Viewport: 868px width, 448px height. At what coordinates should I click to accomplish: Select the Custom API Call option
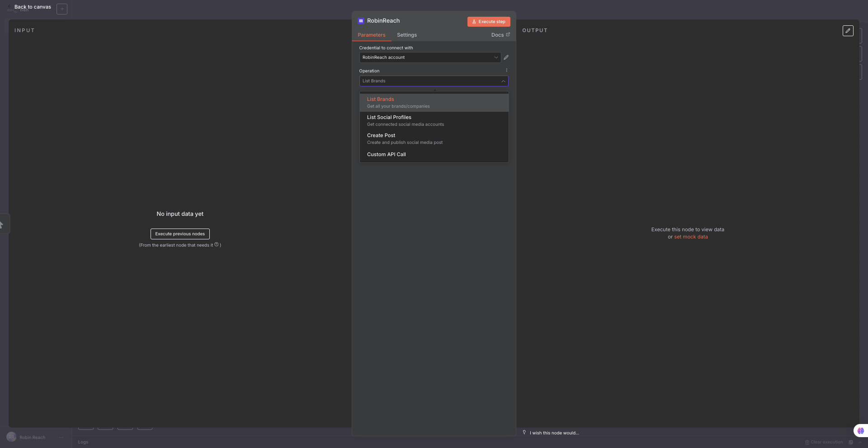434,154
